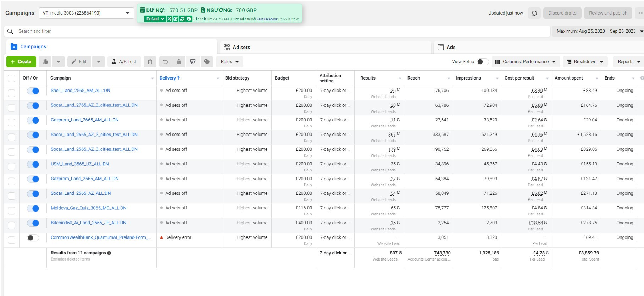
Task: Open the date range Maximum dropdown
Action: pos(598,31)
